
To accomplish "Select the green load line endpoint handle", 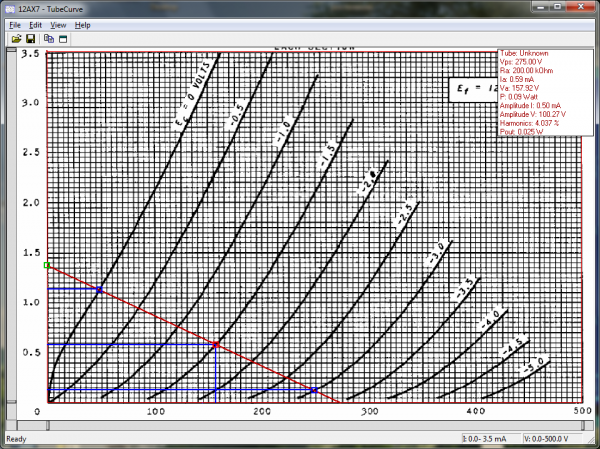I will click(x=47, y=265).
